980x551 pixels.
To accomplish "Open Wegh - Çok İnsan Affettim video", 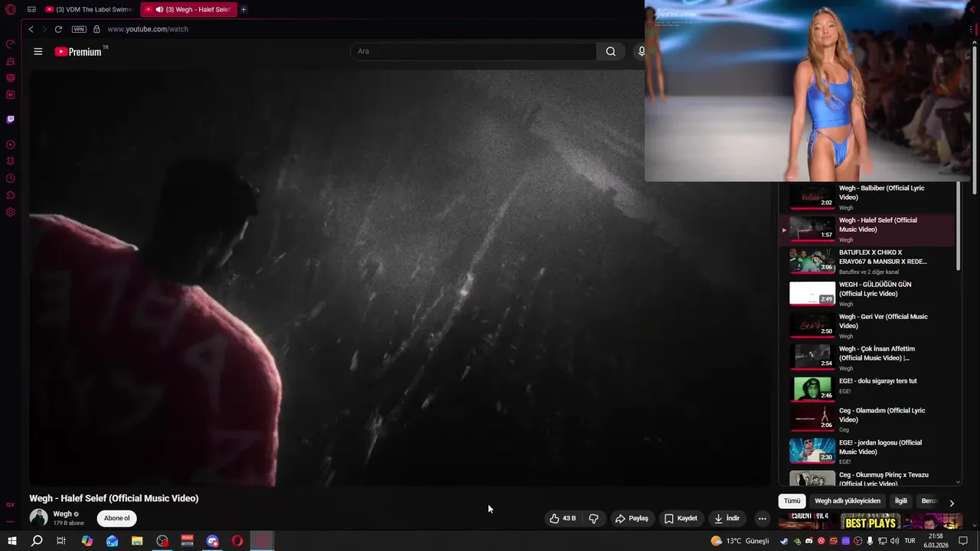I will (x=867, y=357).
